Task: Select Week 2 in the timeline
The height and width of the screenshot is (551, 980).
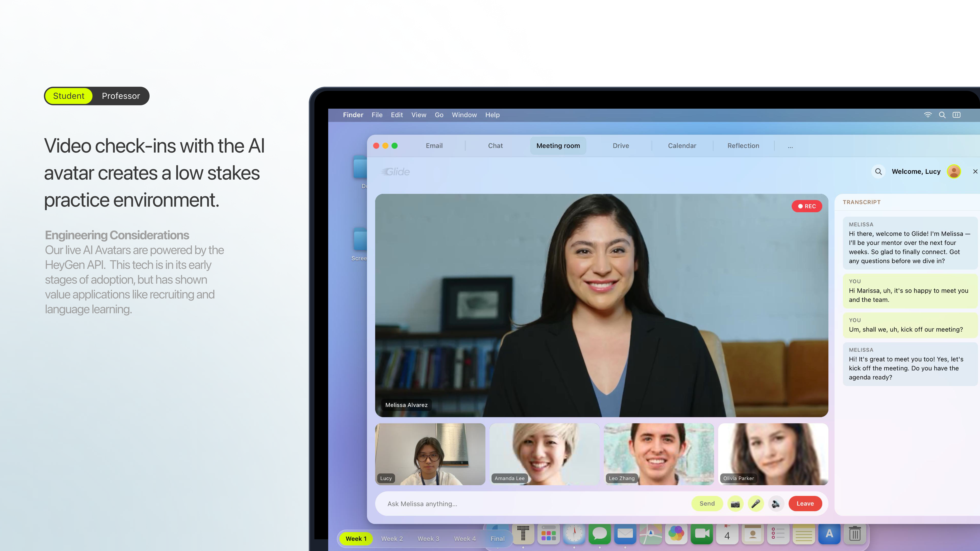Action: point(392,539)
